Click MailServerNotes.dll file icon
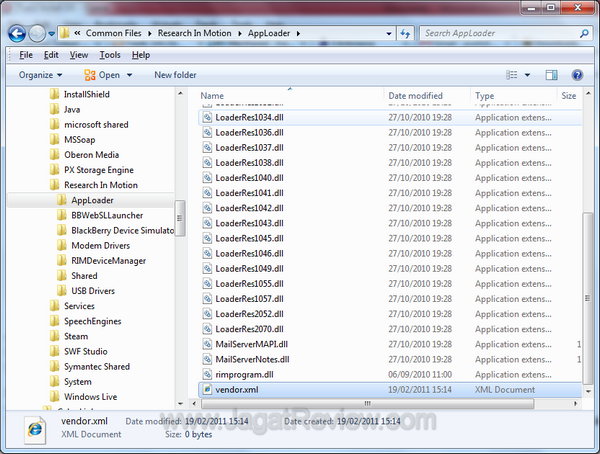This screenshot has height=454, width=600. tap(207, 359)
